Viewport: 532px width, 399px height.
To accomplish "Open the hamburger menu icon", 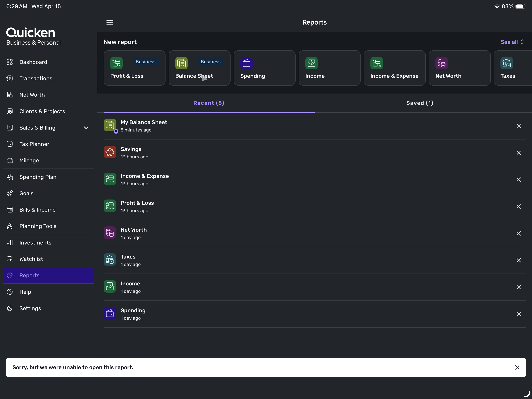I will pos(110,22).
